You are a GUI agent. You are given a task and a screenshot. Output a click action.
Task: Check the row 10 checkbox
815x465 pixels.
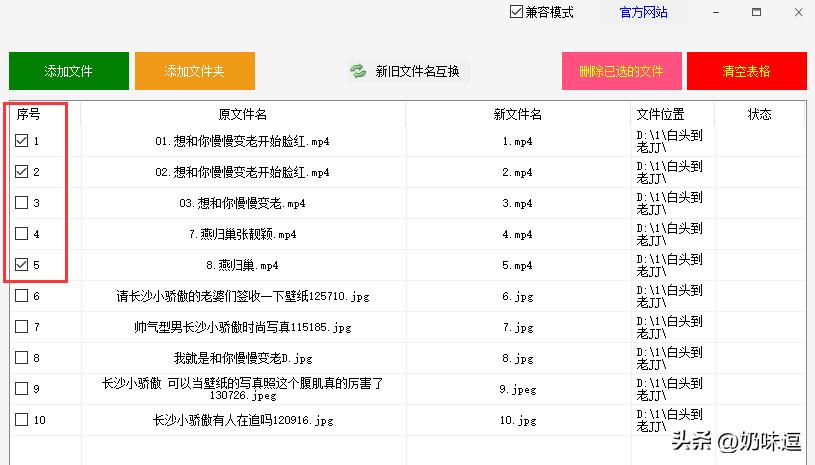(21, 419)
